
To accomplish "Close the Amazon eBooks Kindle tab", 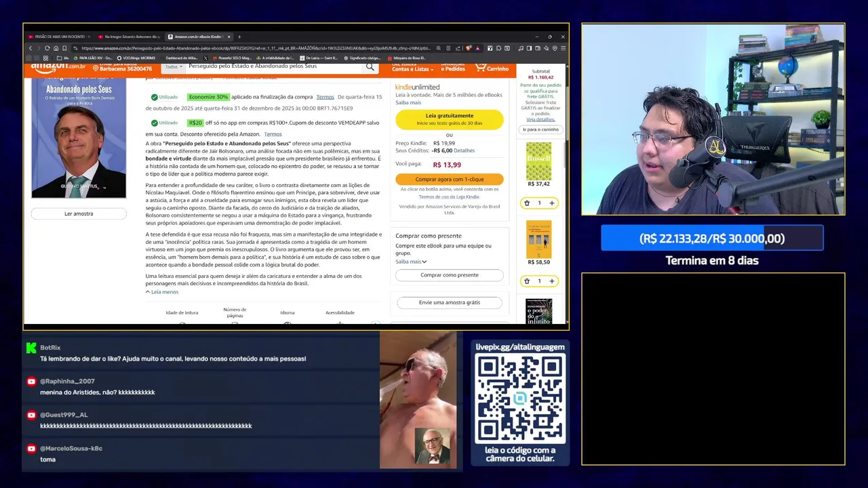I will 229,37.
